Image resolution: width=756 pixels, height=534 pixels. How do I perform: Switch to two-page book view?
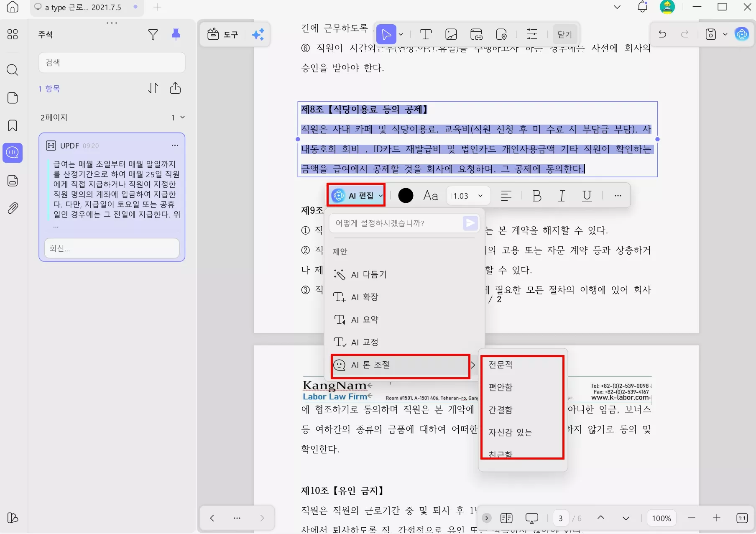506,518
